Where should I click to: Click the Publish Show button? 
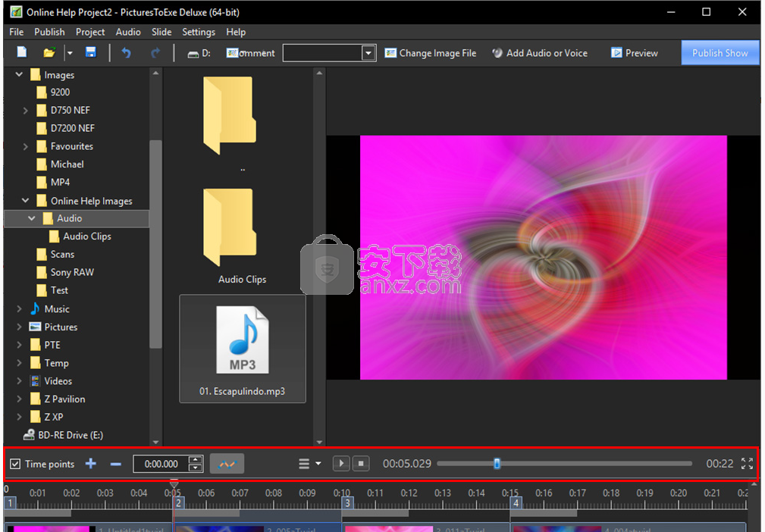pyautogui.click(x=720, y=52)
